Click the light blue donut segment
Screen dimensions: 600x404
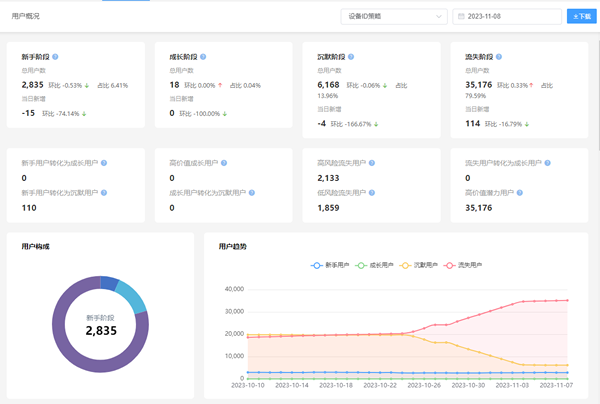point(132,297)
